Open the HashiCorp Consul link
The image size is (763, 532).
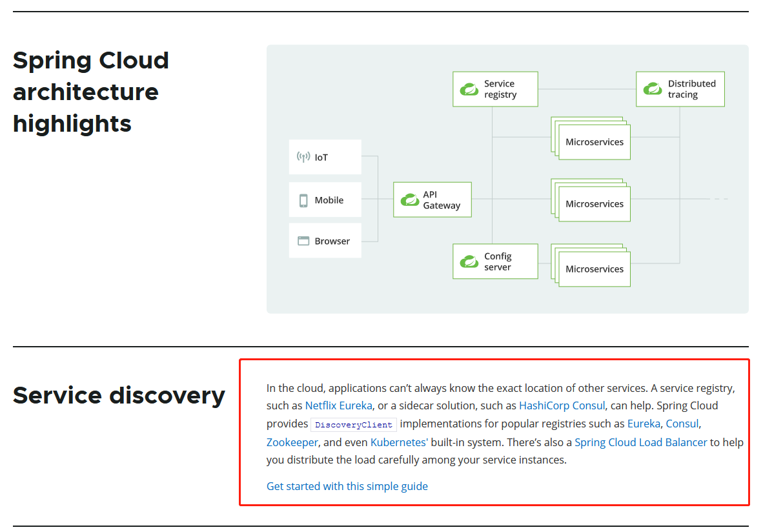click(x=562, y=405)
